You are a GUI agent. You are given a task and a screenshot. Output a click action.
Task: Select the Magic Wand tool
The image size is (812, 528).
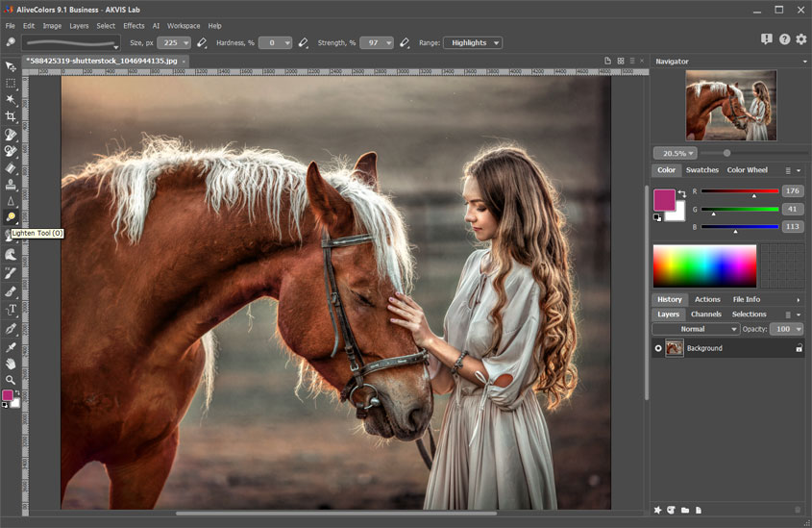(x=11, y=99)
